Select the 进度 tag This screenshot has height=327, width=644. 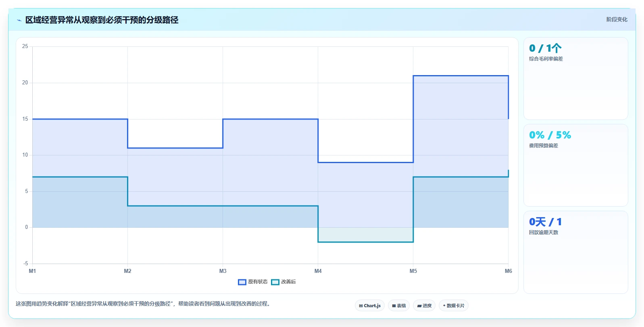424,306
